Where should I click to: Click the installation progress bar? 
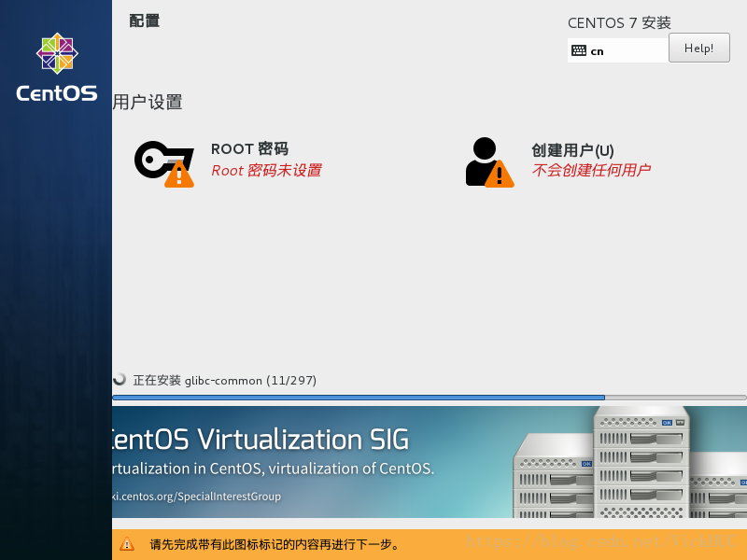pyautogui.click(x=430, y=398)
